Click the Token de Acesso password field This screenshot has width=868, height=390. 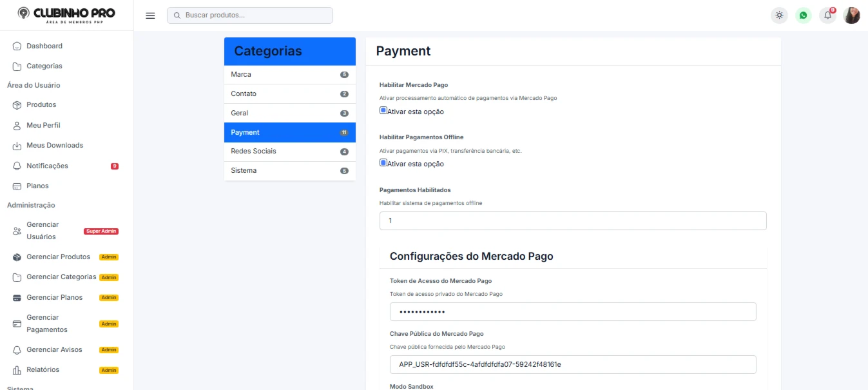(573, 312)
